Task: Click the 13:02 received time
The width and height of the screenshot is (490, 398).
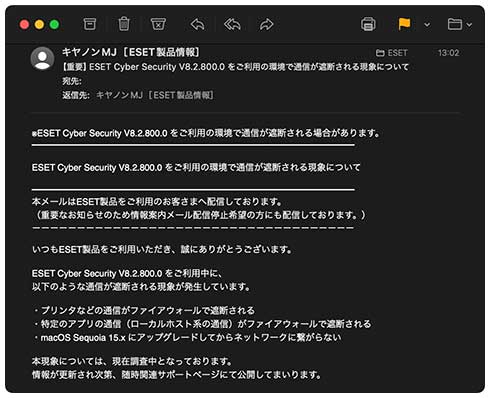Action: click(449, 53)
